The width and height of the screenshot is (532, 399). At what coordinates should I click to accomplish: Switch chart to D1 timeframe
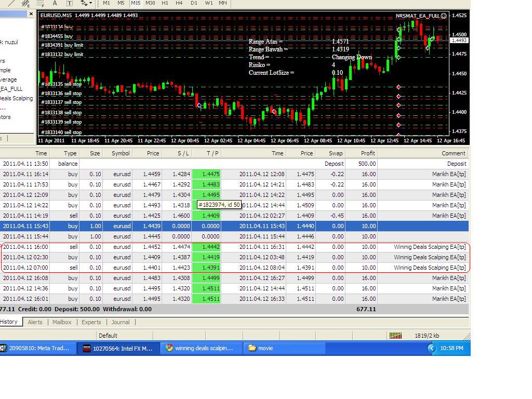click(x=194, y=3)
